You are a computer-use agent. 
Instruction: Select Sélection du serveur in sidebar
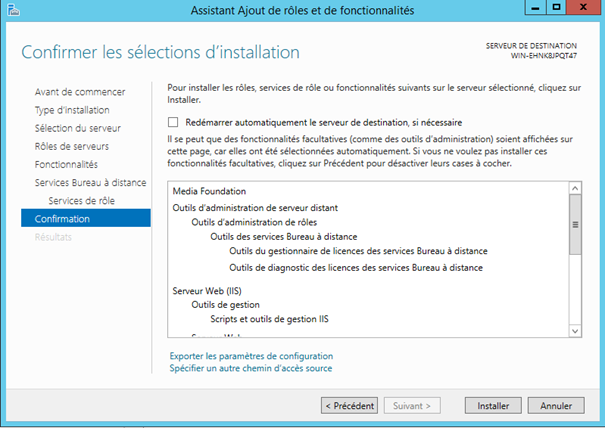tap(77, 128)
